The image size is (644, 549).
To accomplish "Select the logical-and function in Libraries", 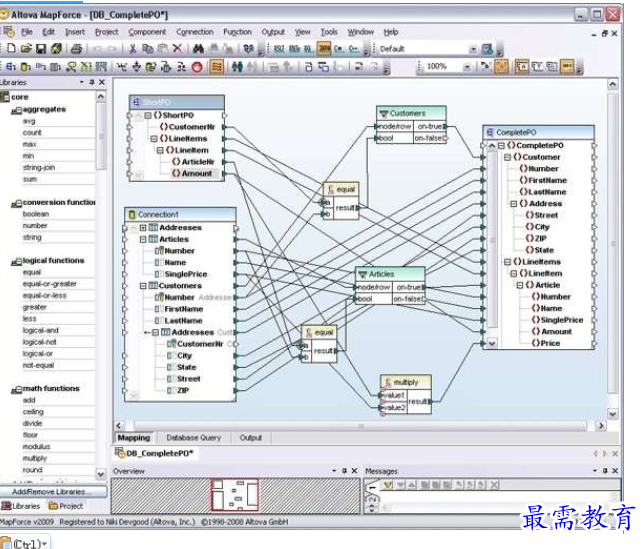I will 41,331.
